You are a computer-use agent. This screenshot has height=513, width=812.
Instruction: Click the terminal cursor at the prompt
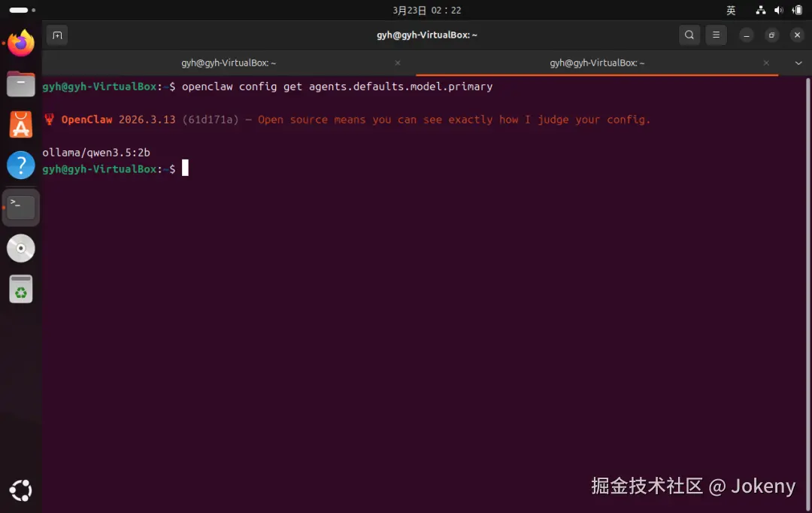tap(186, 168)
